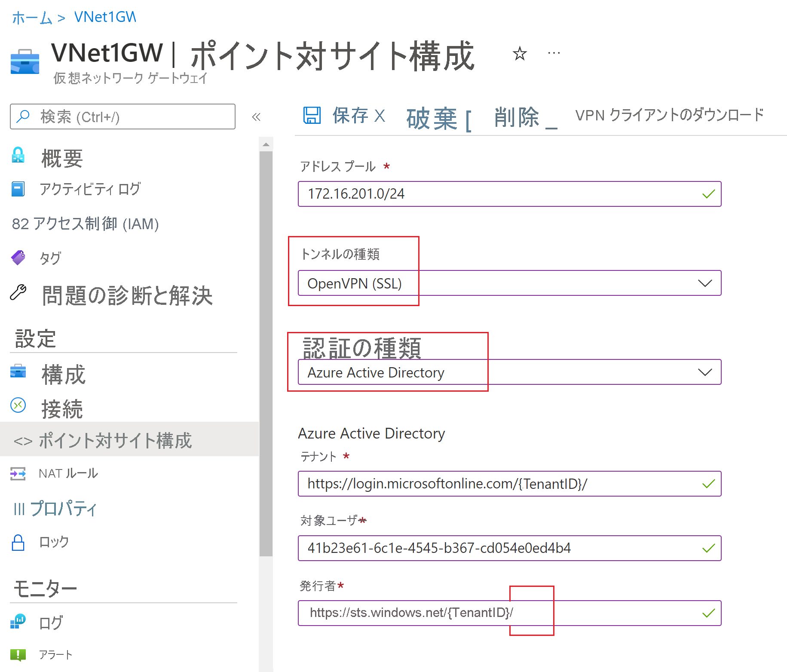Click the sidebar vertical scrollbar thumb
This screenshot has height=672, width=787.
(x=266, y=353)
